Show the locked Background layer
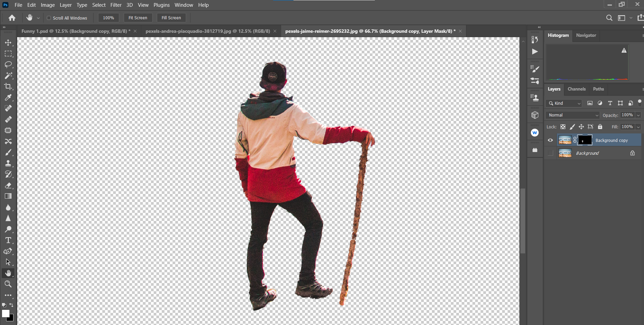This screenshot has height=325, width=644. click(x=550, y=153)
